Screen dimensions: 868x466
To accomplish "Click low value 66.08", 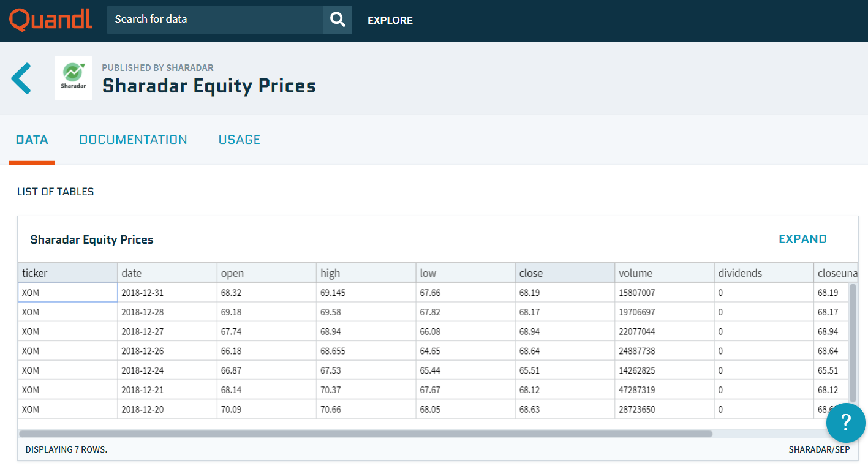I will (x=466, y=331).
